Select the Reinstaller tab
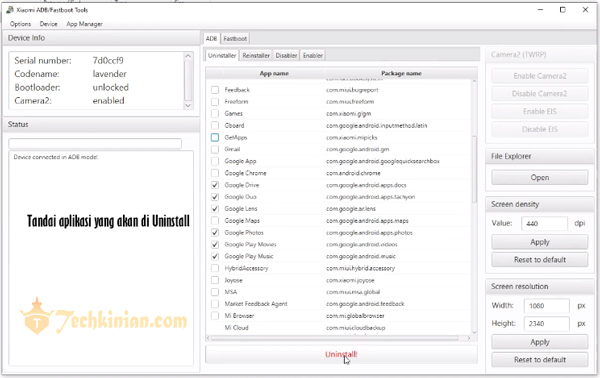600x378 pixels. pyautogui.click(x=256, y=55)
